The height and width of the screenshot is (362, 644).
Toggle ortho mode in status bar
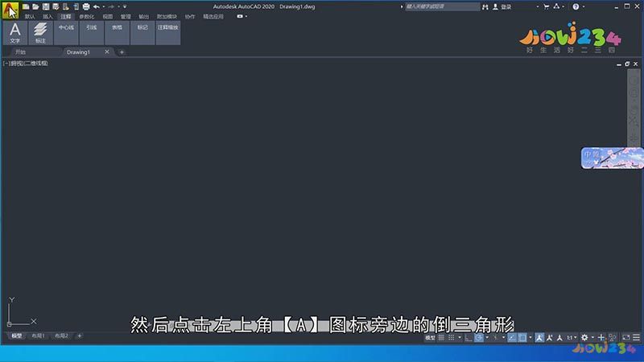pyautogui.click(x=469, y=337)
